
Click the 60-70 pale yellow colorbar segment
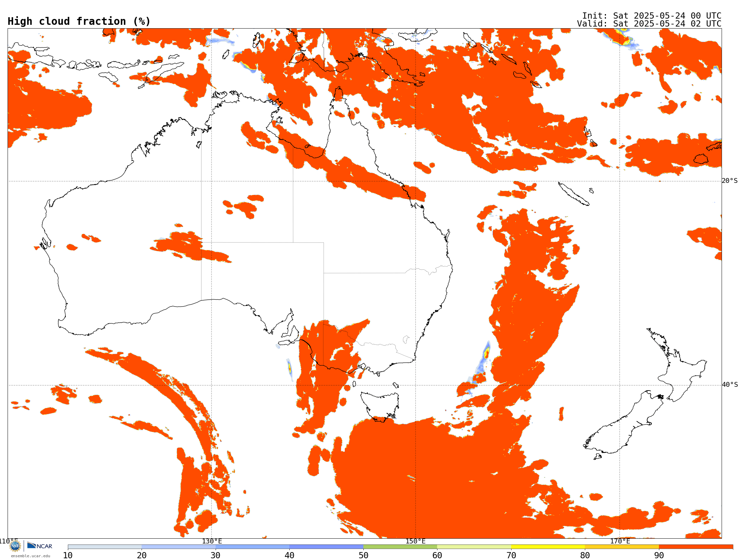tap(474, 547)
